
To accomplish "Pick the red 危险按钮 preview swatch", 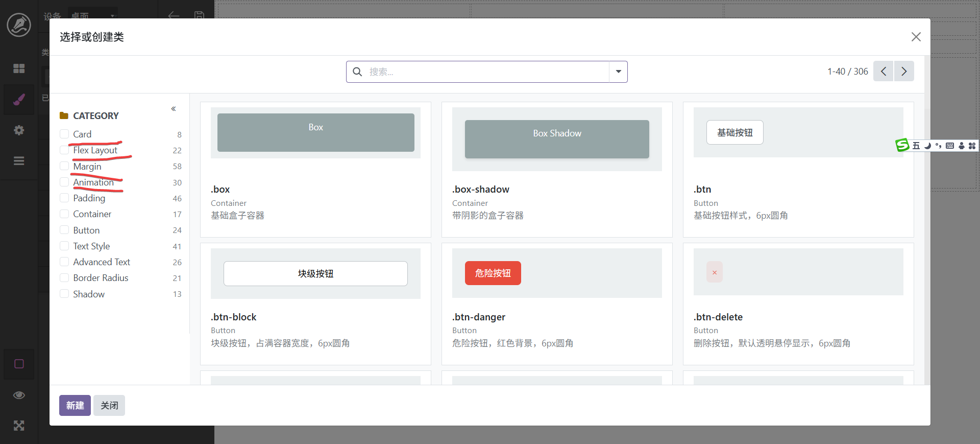I will 493,273.
